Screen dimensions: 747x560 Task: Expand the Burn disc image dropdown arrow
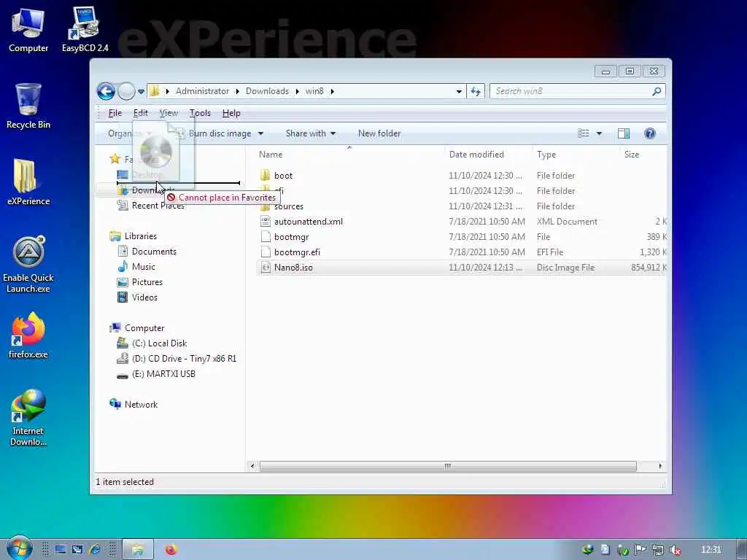(260, 133)
